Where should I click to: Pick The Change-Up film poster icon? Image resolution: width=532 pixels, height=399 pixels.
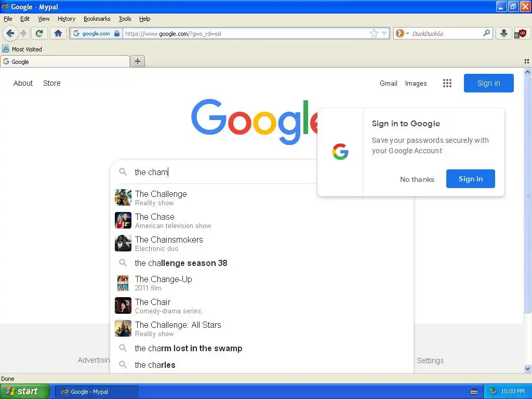pyautogui.click(x=123, y=283)
